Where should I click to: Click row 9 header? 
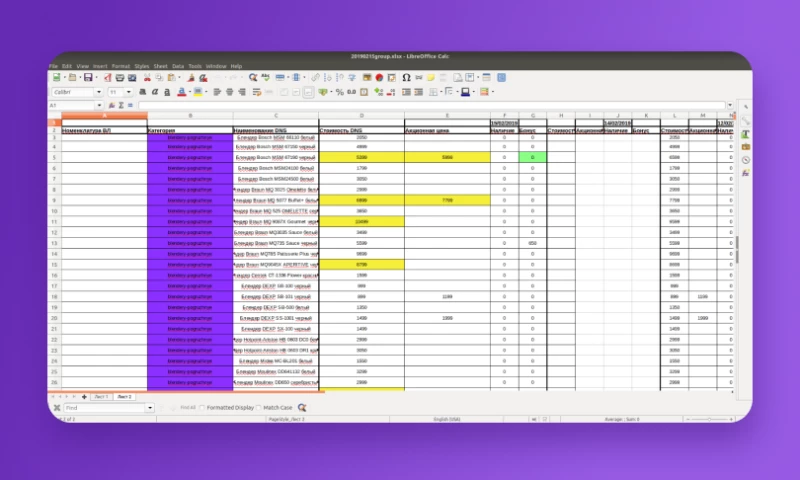pyautogui.click(x=54, y=200)
